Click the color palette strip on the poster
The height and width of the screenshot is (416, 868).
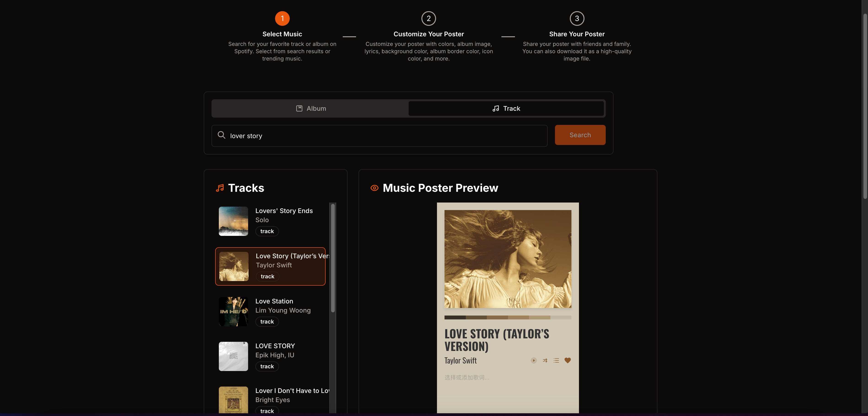tap(507, 317)
